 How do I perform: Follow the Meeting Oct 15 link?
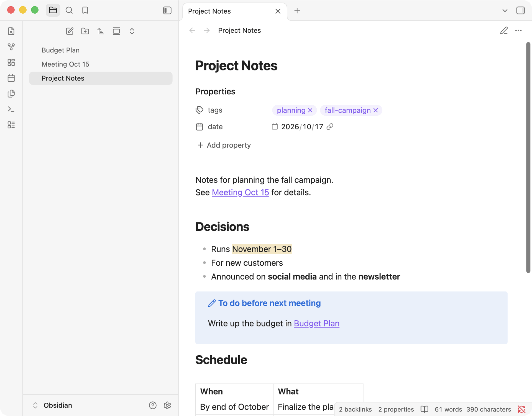pyautogui.click(x=240, y=192)
